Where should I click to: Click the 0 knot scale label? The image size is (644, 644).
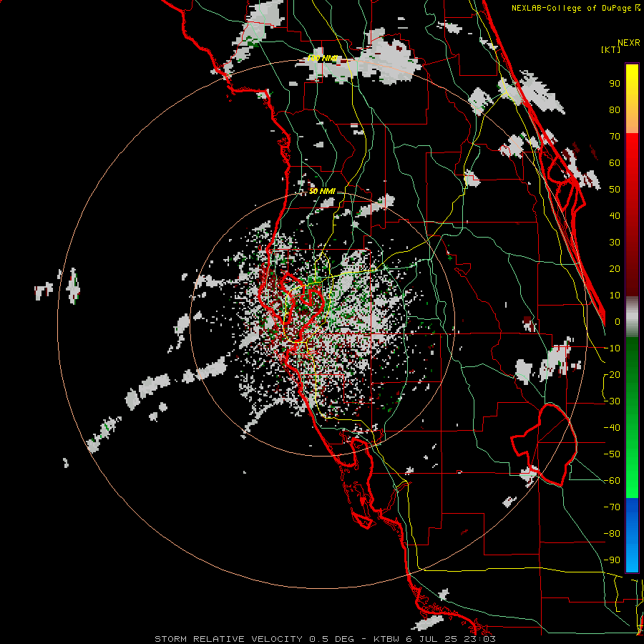point(618,321)
